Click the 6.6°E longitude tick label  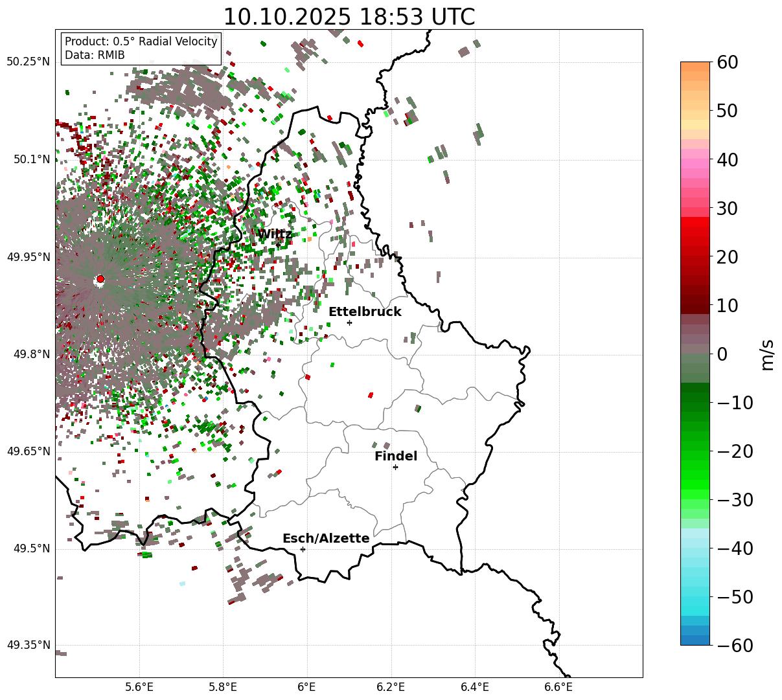(x=558, y=687)
